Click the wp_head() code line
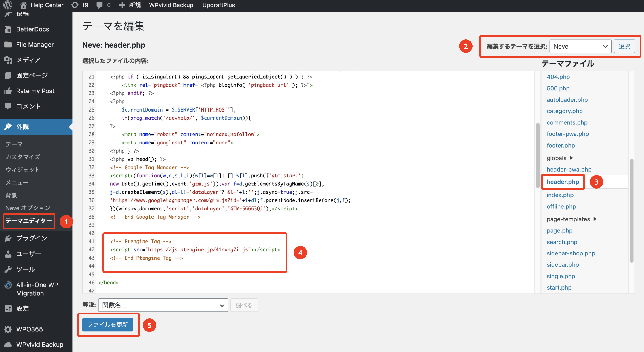Image resolution: width=644 pixels, height=352 pixels. pyautogui.click(x=137, y=159)
